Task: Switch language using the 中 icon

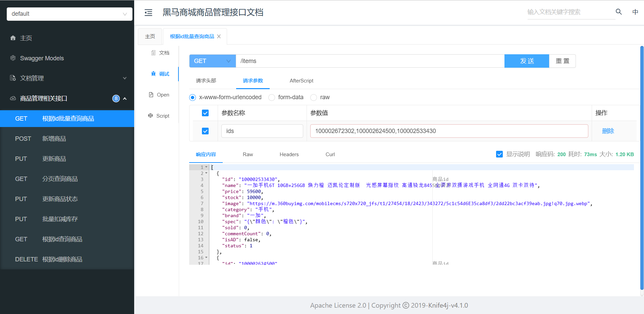Action: click(635, 12)
